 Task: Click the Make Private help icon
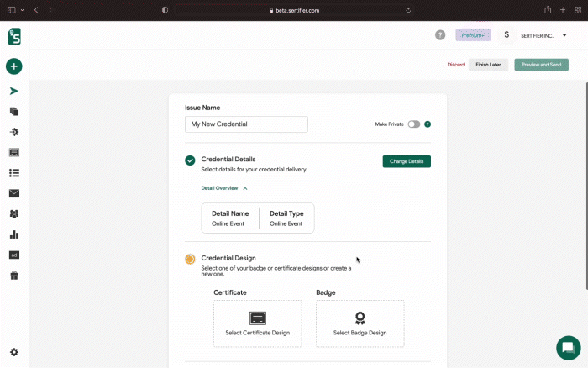427,124
